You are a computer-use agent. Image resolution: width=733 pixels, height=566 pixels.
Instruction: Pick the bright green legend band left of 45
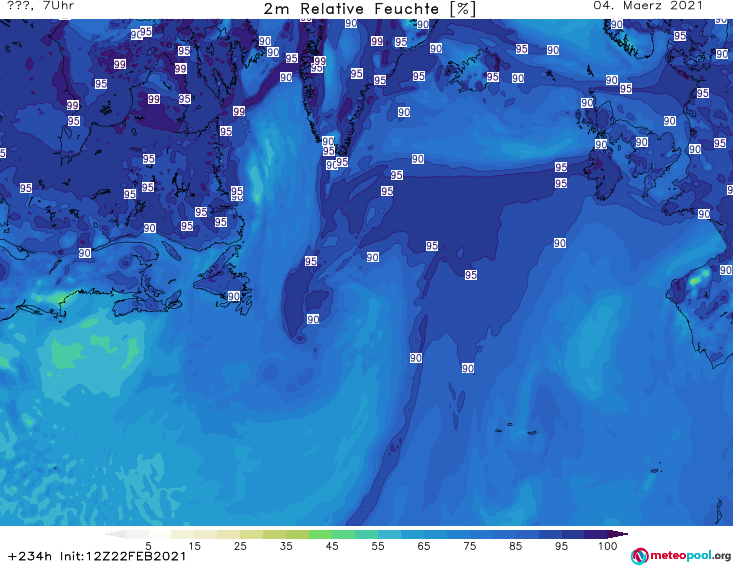coord(320,534)
